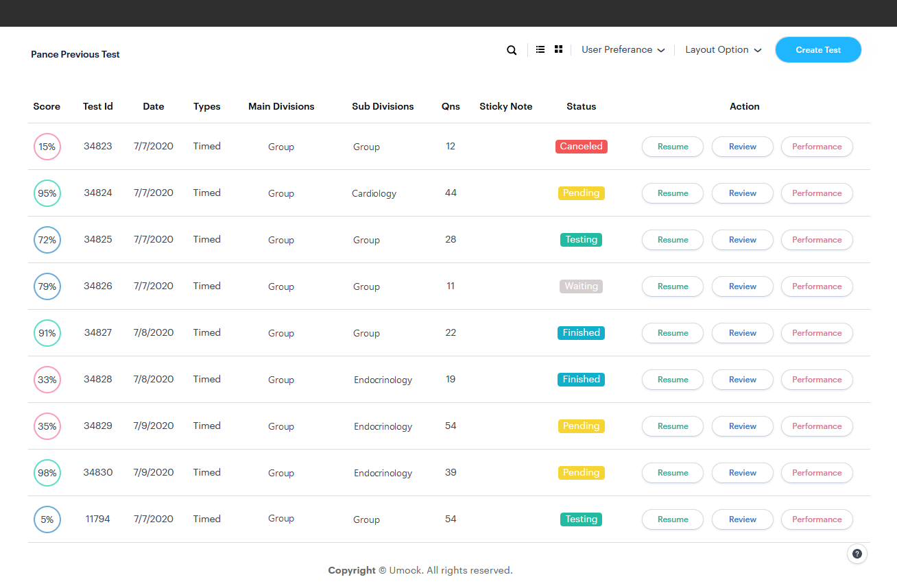The height and width of the screenshot is (588, 897).
Task: Resume test 34830
Action: [673, 473]
